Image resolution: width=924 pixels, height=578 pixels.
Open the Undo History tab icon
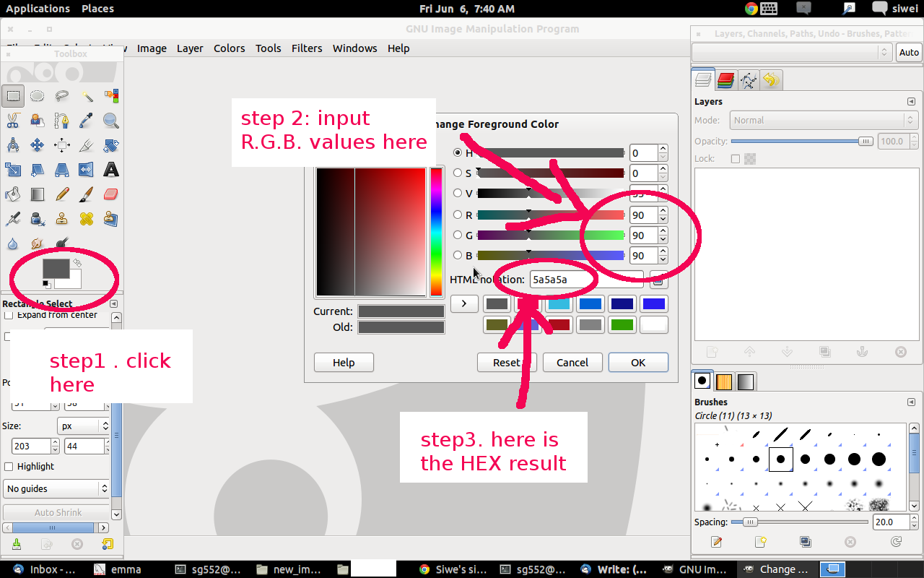pyautogui.click(x=772, y=80)
